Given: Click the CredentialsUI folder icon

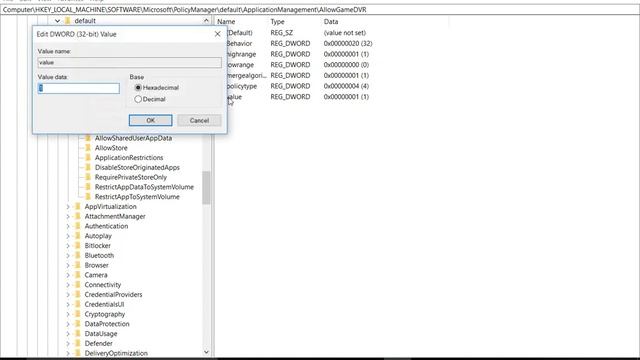Looking at the screenshot, I should pyautogui.click(x=78, y=304).
